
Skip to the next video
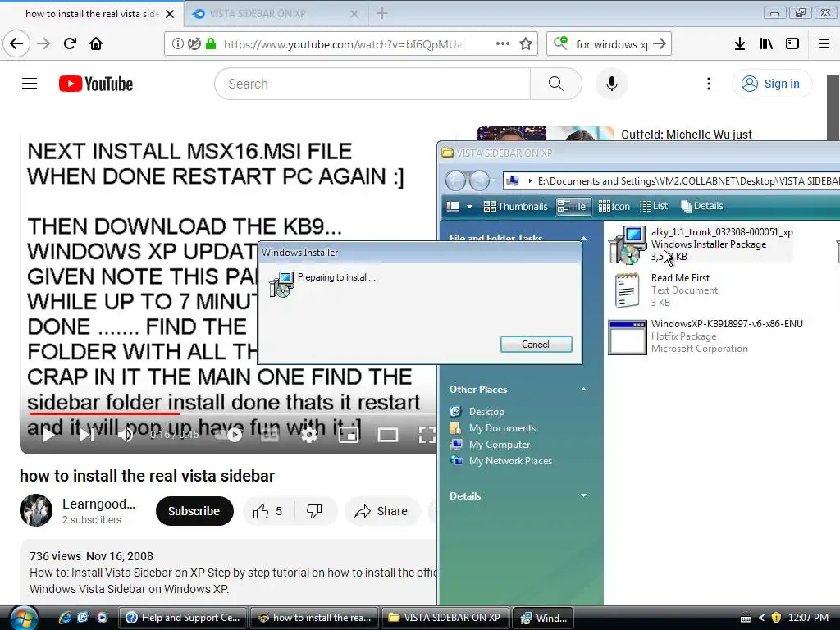point(87,435)
